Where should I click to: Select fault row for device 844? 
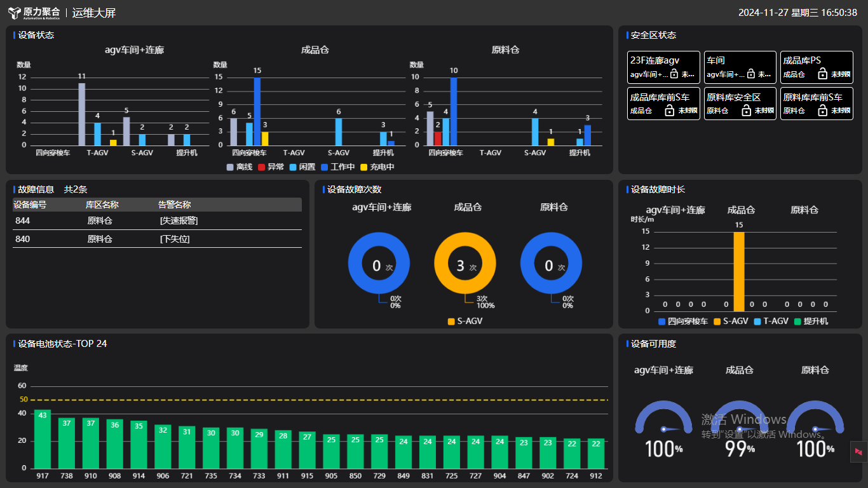pos(157,220)
